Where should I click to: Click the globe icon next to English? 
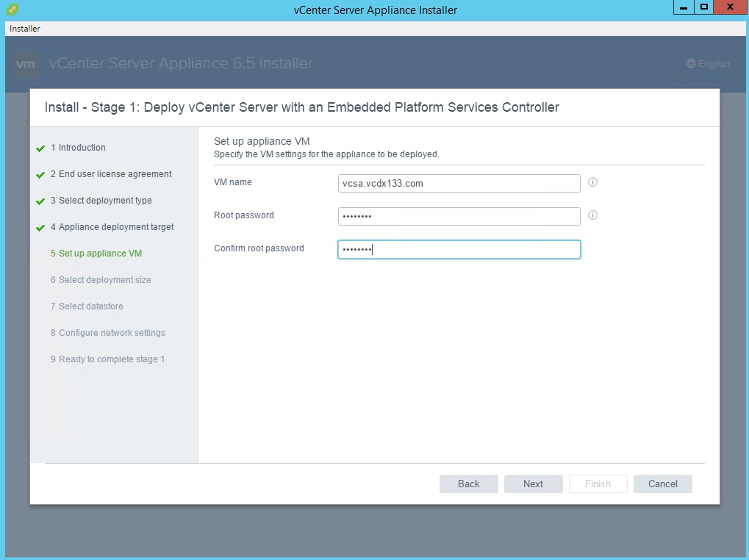pos(690,64)
